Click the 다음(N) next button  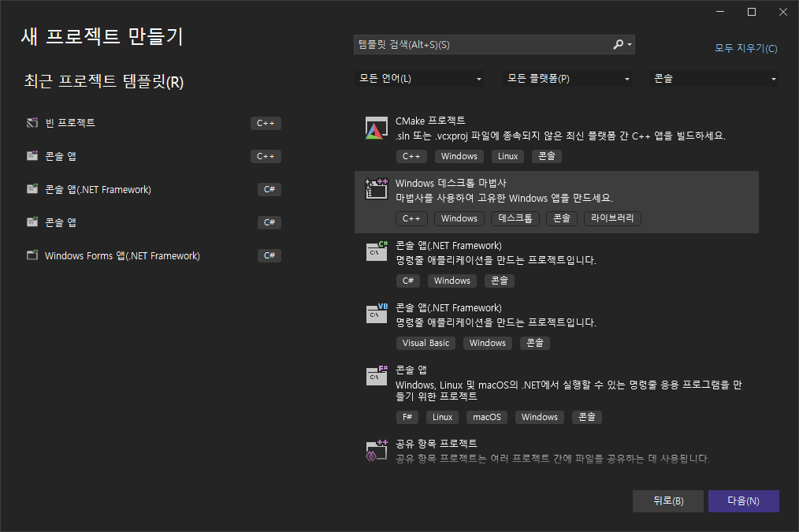744,501
